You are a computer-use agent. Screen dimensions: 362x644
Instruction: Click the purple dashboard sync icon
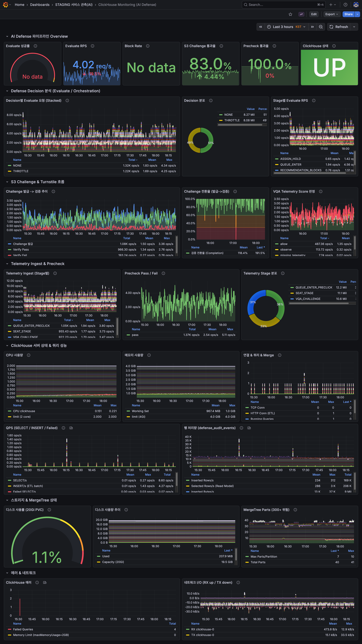pyautogui.click(x=301, y=14)
